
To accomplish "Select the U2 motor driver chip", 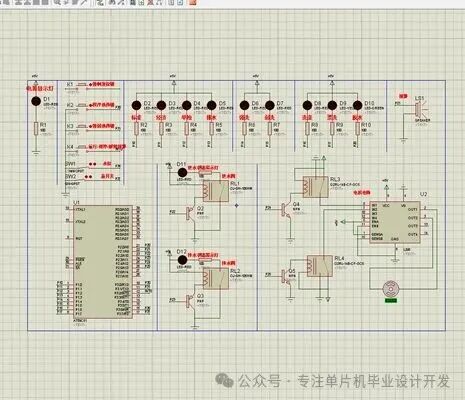I will point(395,222).
